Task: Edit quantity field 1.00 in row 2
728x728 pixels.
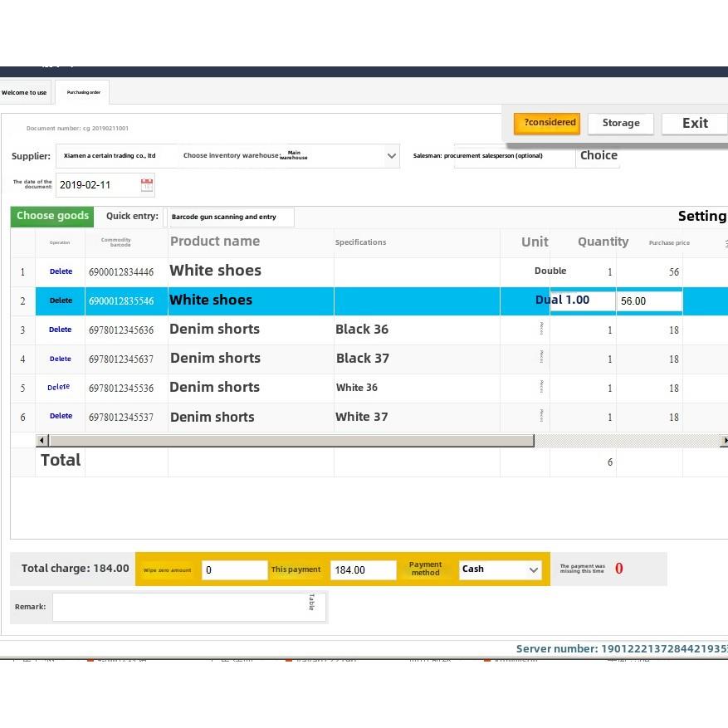Action: [583, 300]
